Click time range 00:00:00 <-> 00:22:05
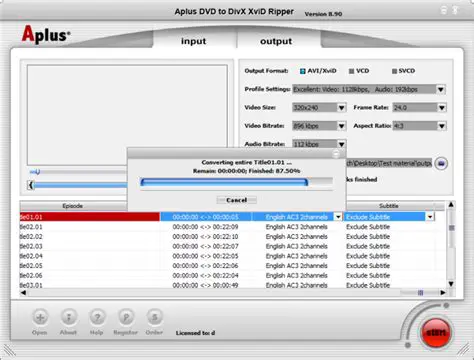This screenshot has width=474, height=360. coord(205,256)
